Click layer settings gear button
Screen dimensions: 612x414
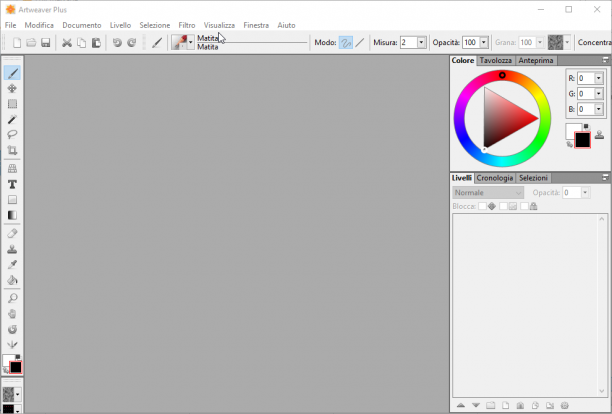click(565, 405)
